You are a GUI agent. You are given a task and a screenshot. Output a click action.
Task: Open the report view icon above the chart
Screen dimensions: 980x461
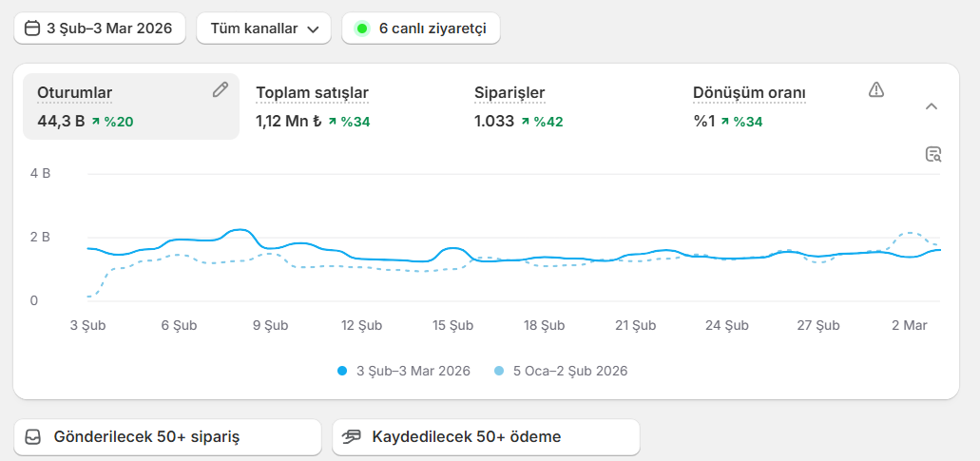932,155
